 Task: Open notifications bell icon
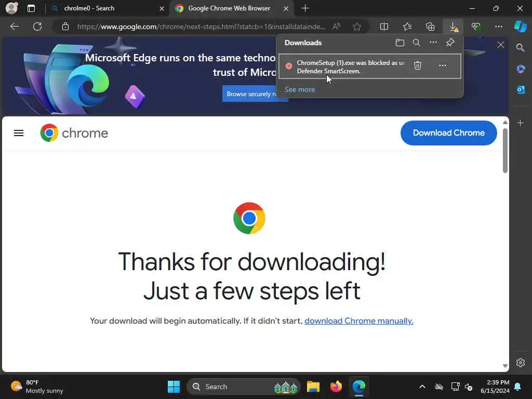click(x=518, y=387)
